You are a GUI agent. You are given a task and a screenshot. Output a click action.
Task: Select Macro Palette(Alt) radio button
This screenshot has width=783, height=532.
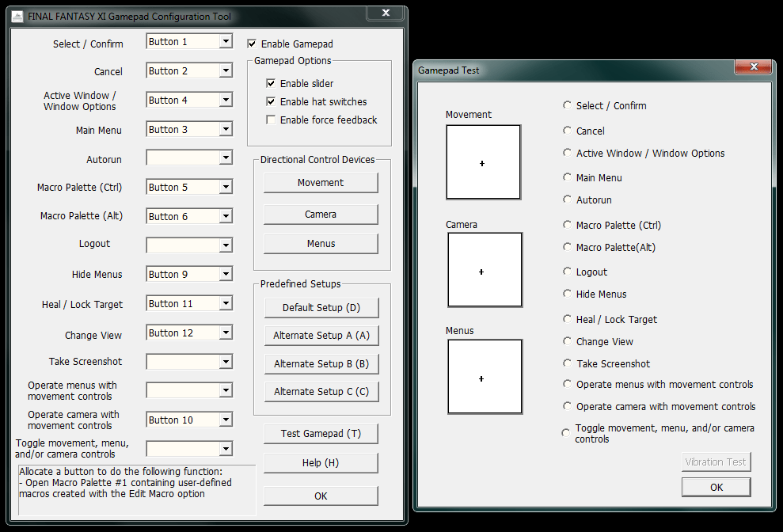tap(568, 247)
